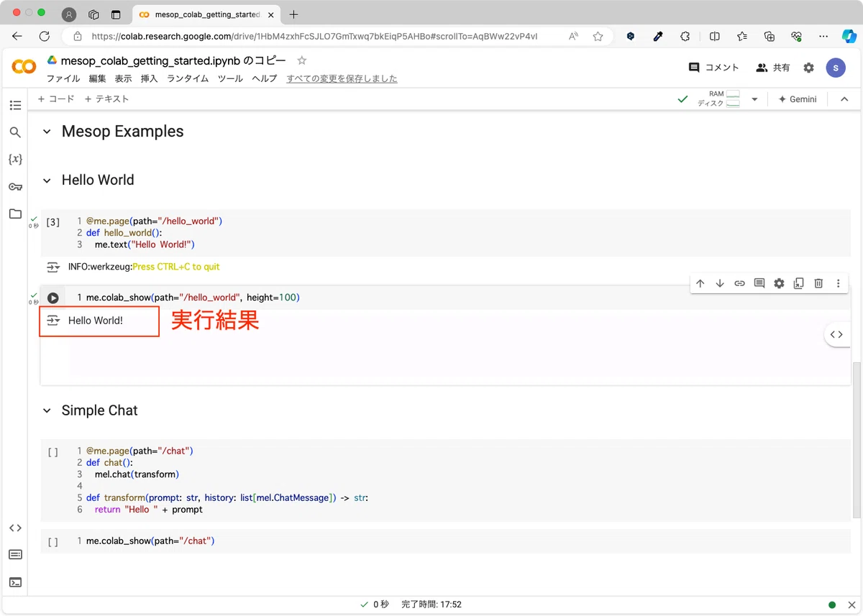Open the terminal panel from the sidebar
Image resolution: width=863 pixels, height=616 pixels.
[15, 582]
